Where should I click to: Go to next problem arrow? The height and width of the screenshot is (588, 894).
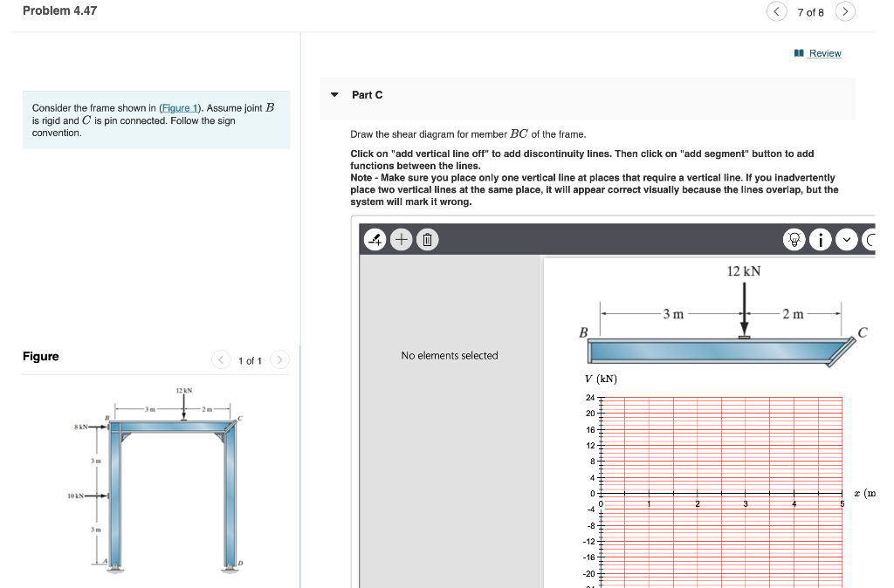click(845, 11)
